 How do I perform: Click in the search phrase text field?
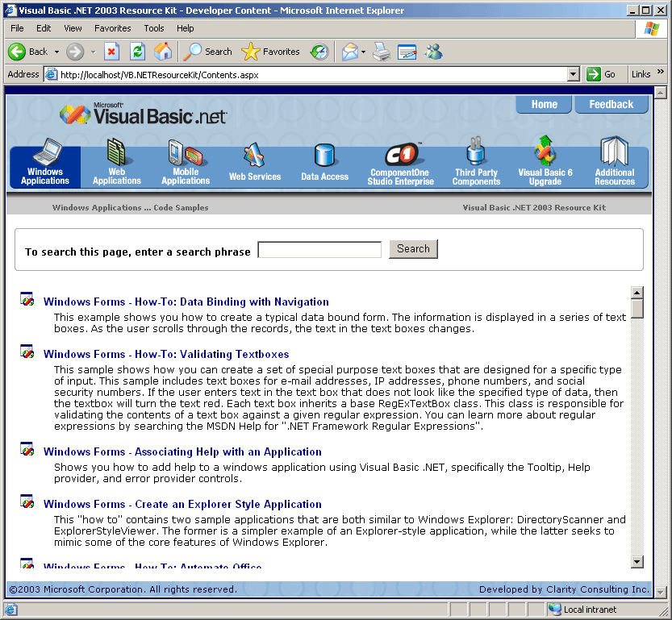point(319,250)
